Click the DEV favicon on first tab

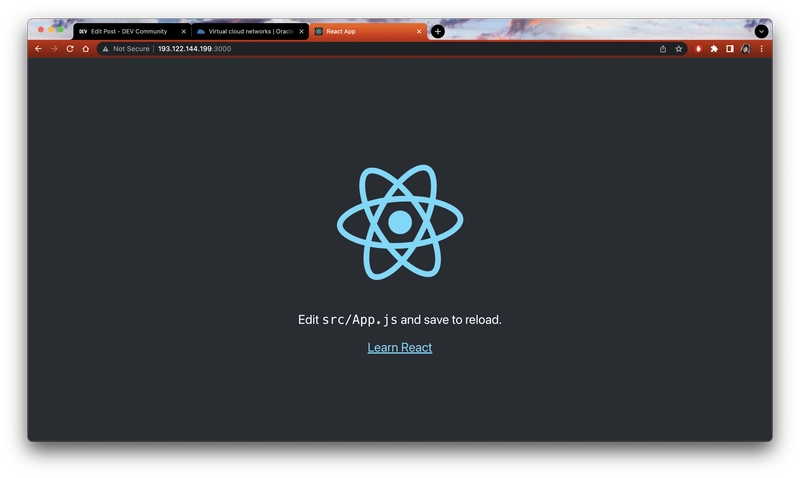tap(83, 32)
